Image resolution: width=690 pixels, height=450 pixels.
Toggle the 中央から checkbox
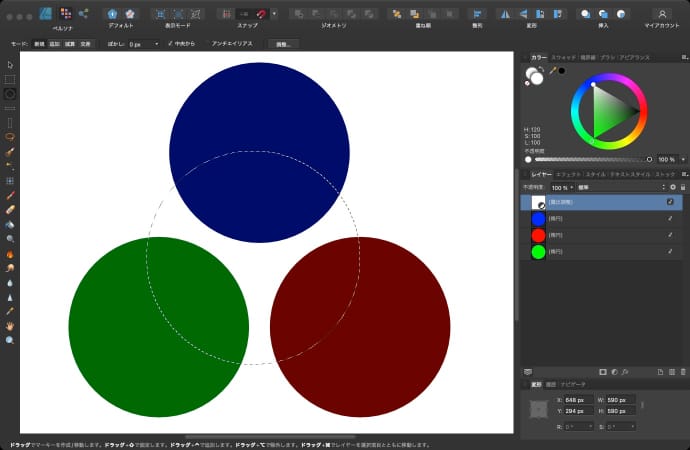(171, 44)
